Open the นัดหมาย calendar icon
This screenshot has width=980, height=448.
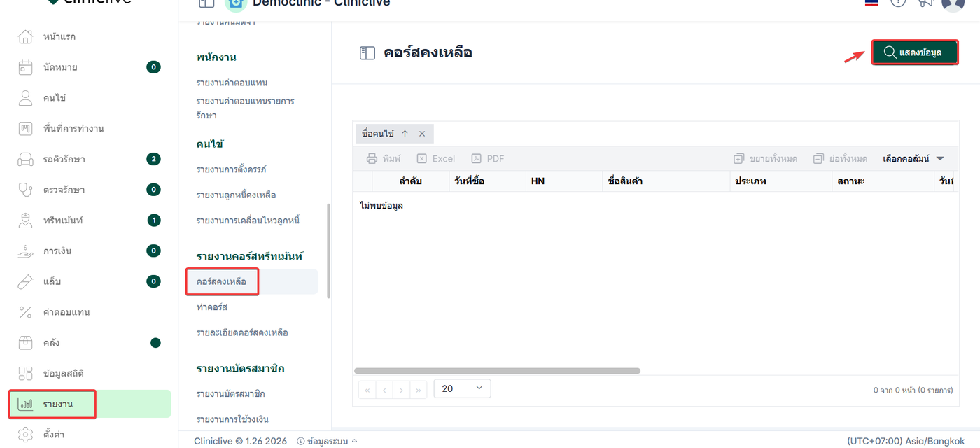coord(25,67)
